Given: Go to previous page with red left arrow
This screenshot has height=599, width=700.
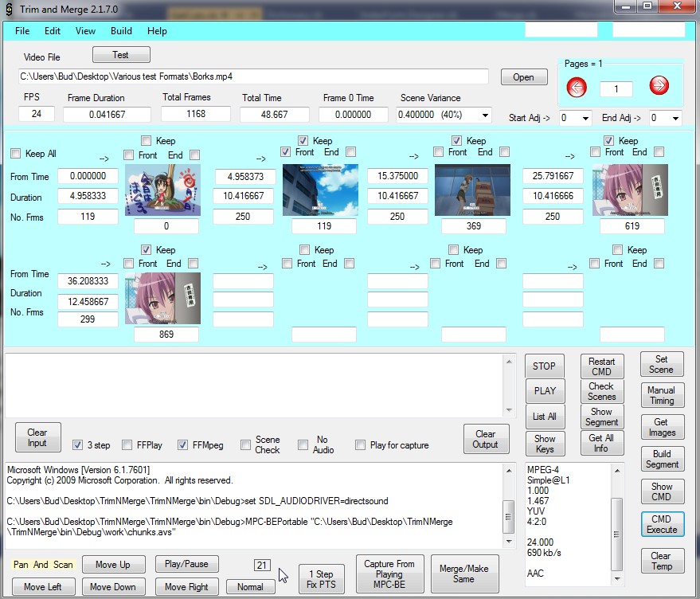Looking at the screenshot, I should pos(577,87).
